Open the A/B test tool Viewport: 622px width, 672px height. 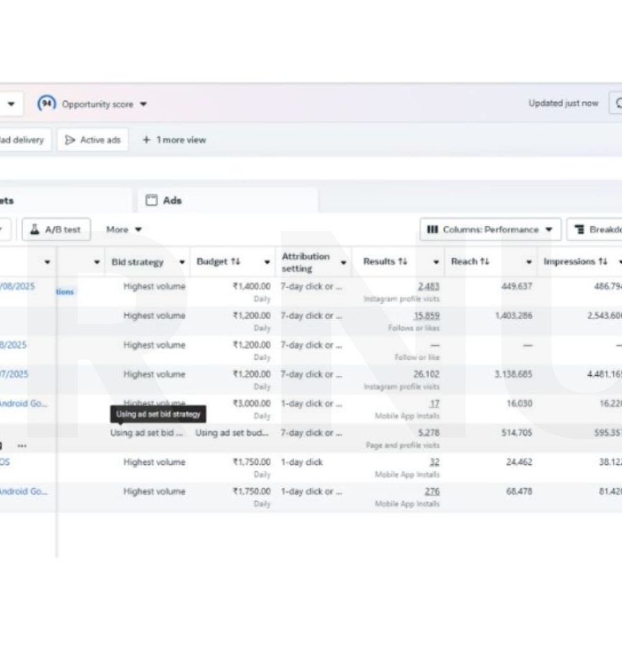[56, 230]
